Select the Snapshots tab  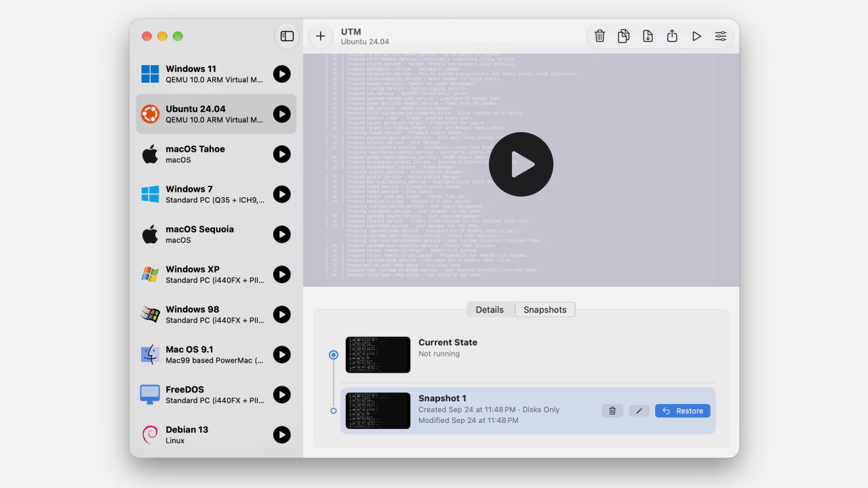(545, 310)
